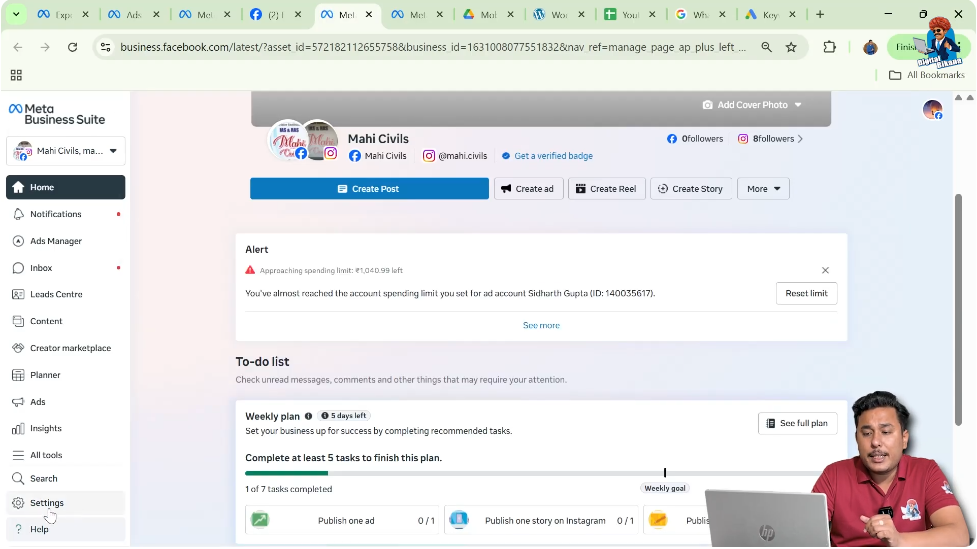Click the Meta Business Suite logo
977x549 pixels.
(57, 114)
